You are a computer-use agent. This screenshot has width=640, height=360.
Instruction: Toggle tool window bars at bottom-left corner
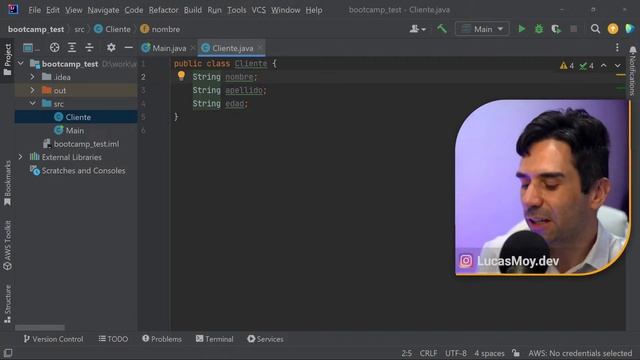point(8,353)
